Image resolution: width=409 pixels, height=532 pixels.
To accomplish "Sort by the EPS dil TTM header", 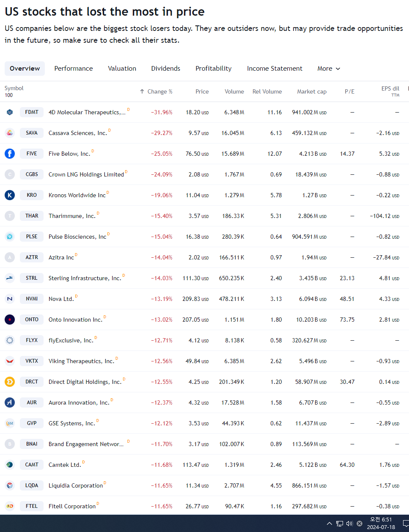I will coord(390,91).
